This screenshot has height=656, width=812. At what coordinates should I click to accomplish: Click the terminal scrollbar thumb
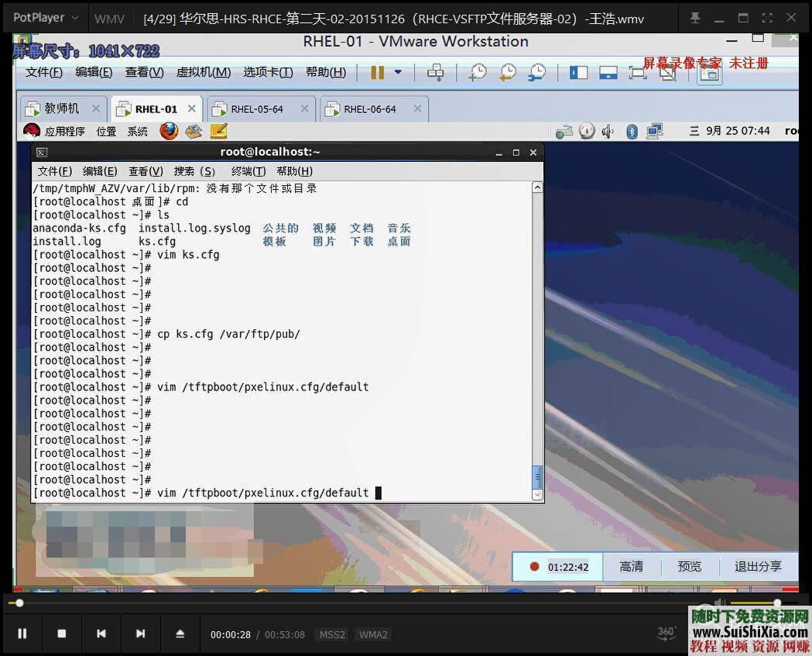click(537, 477)
